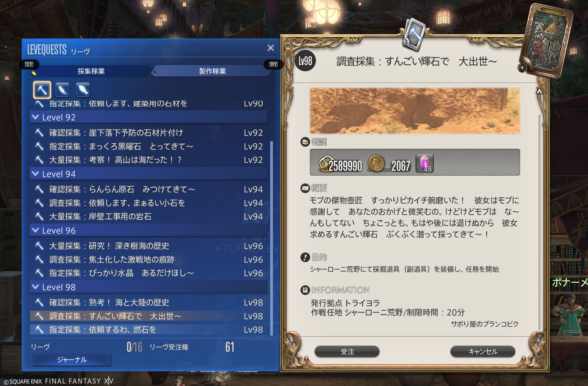The image size is (588, 386).
Task: Click the pickaxe card icon atop detail panel
Action: pos(414,34)
